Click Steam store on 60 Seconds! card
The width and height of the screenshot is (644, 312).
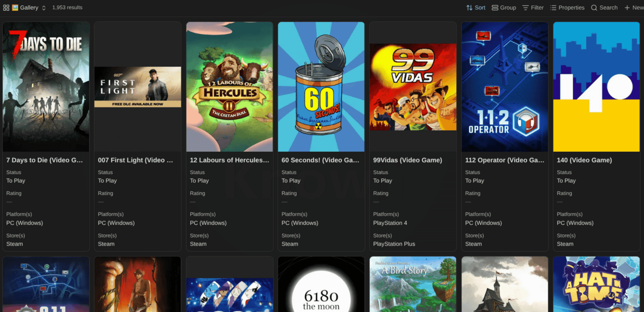click(x=290, y=244)
